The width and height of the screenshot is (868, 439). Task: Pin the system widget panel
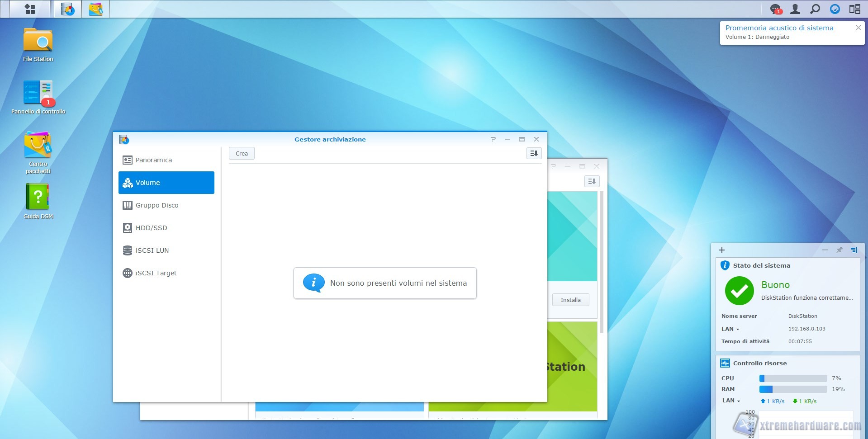(x=839, y=250)
